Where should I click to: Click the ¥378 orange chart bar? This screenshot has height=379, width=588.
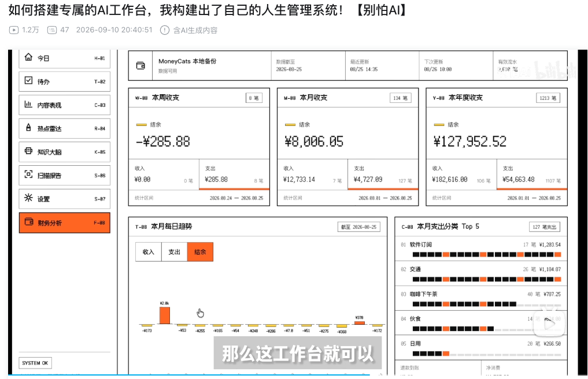(359, 322)
